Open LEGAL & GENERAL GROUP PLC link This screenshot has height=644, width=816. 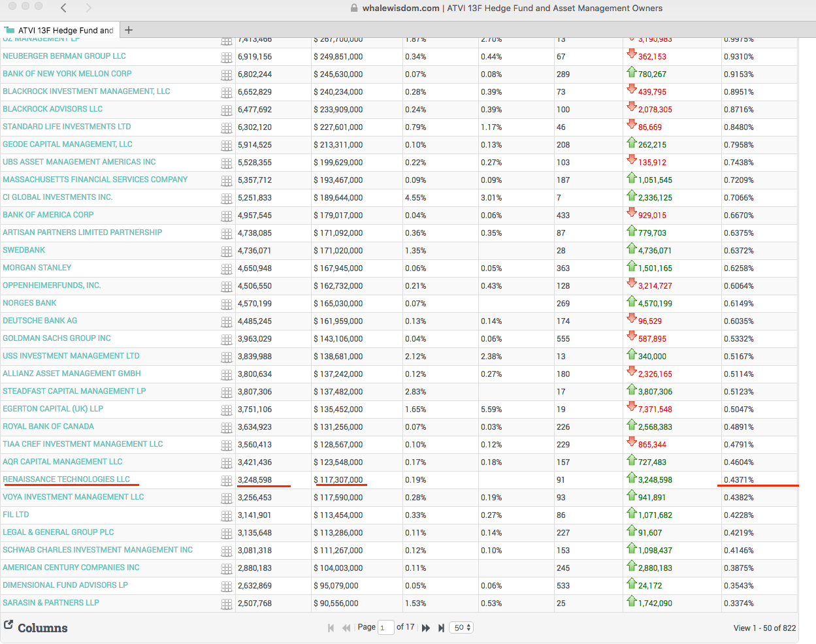pos(58,532)
